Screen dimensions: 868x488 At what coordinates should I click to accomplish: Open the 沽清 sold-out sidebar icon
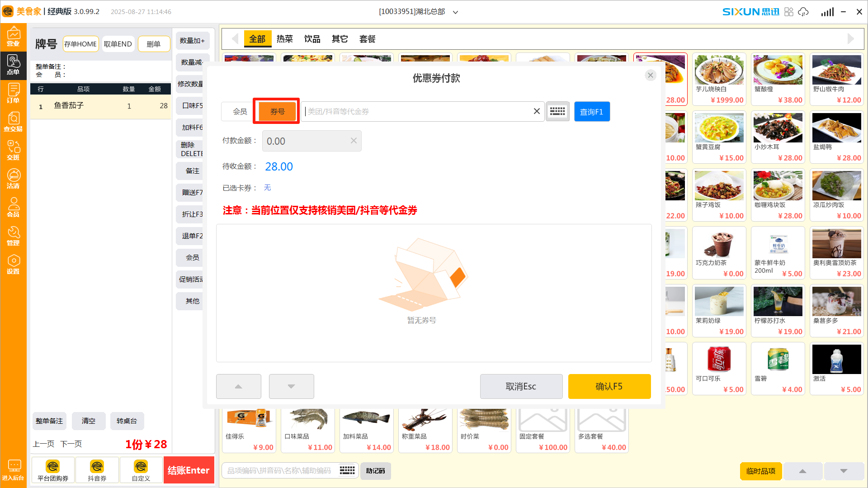point(13,179)
